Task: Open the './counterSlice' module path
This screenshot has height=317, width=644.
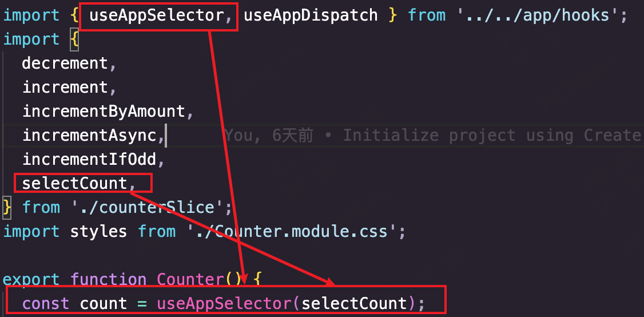Action: point(146,207)
